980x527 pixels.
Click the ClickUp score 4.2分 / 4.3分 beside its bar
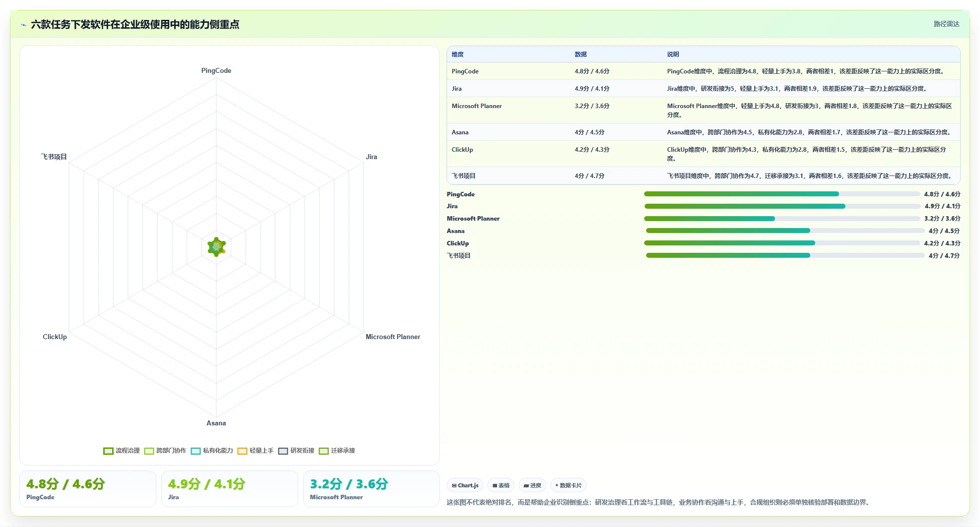[942, 243]
